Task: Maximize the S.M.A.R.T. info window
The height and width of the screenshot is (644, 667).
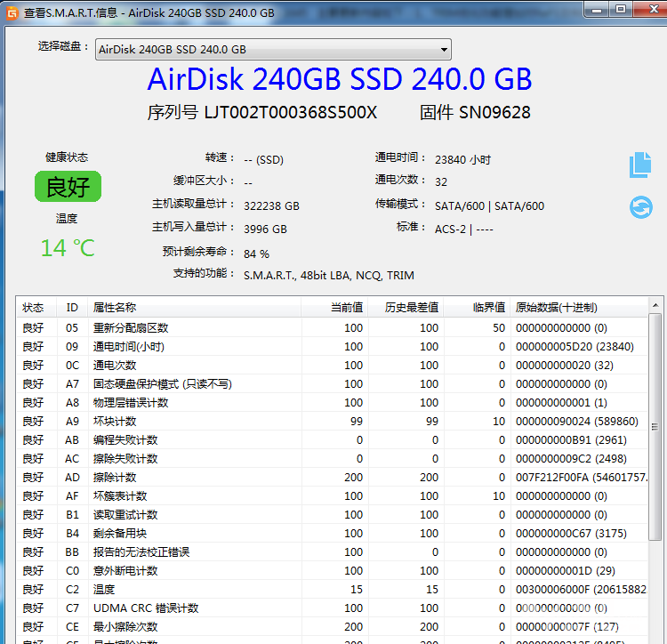Action: [620, 9]
